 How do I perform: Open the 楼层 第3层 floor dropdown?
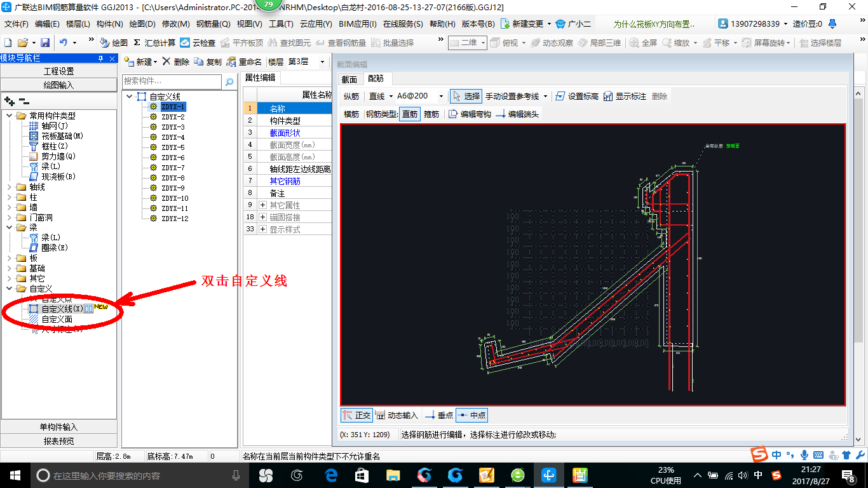[322, 62]
